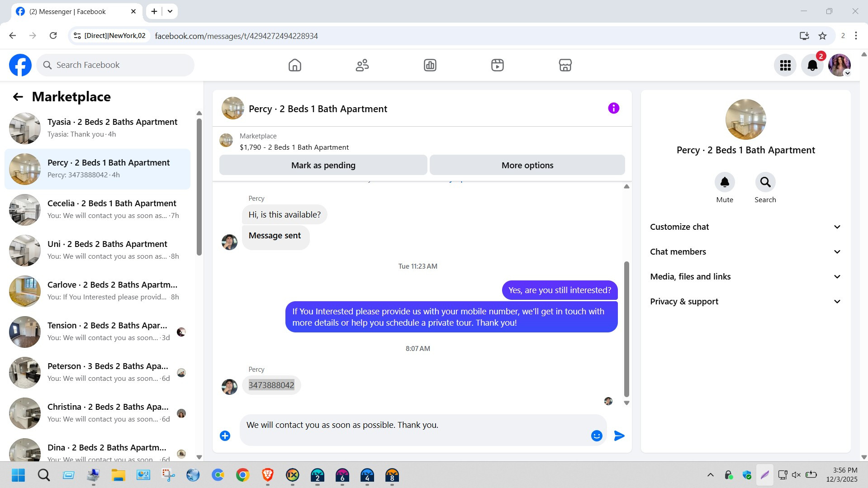Bookmark this page star icon
This screenshot has width=868, height=488.
tap(822, 36)
